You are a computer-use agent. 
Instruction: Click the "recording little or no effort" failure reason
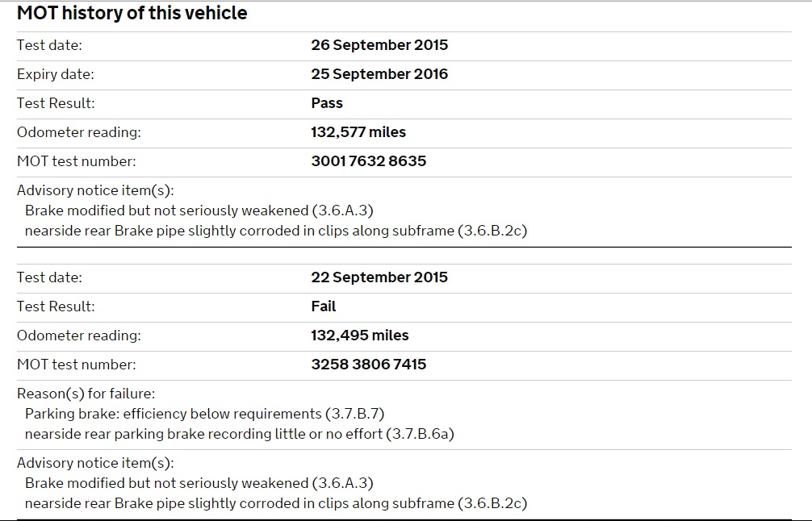tap(240, 434)
